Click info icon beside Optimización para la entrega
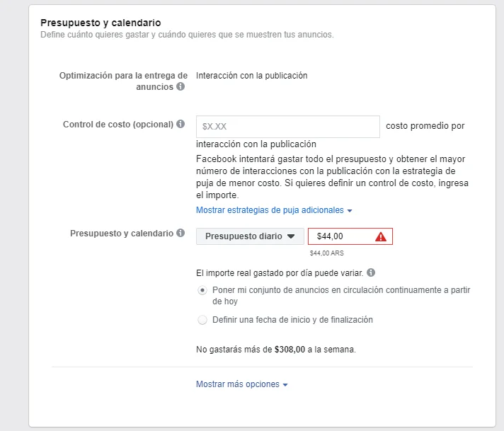 click(x=181, y=87)
